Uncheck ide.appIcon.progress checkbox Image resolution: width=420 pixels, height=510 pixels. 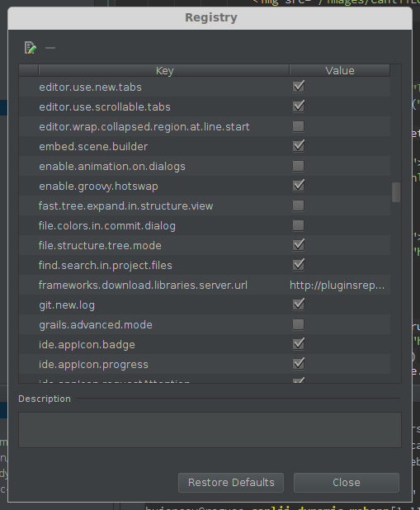coord(299,364)
